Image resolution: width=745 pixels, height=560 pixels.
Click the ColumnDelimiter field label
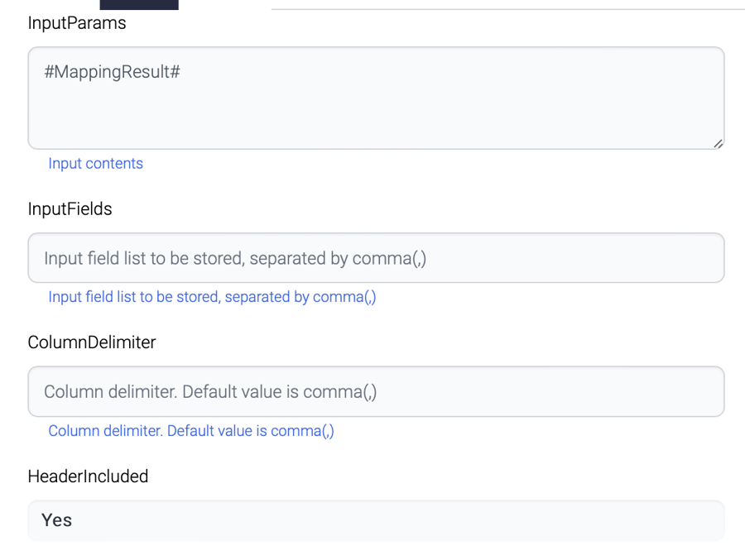(x=92, y=342)
